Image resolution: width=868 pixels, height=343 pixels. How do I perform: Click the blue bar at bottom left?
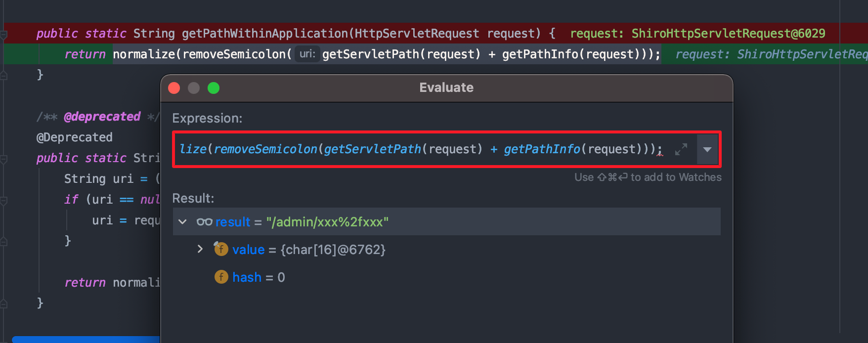pyautogui.click(x=84, y=340)
